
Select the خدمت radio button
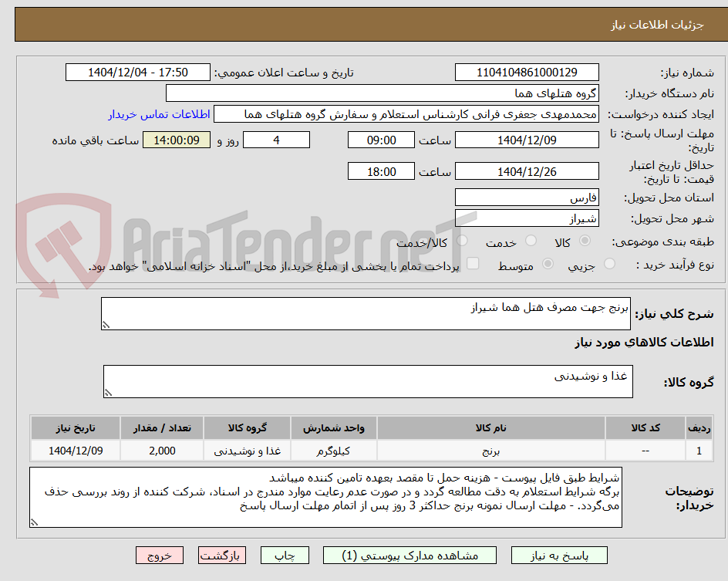click(531, 241)
